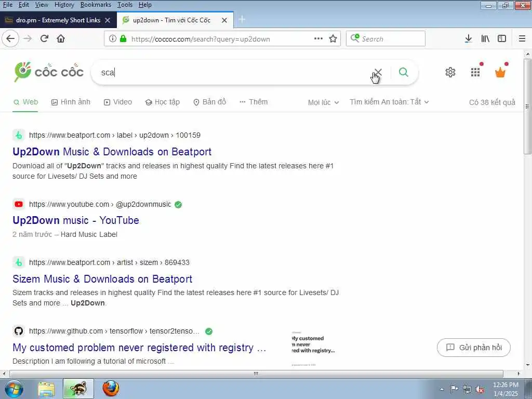
Task: Open the Firefox taskbar icon
Action: point(111,389)
